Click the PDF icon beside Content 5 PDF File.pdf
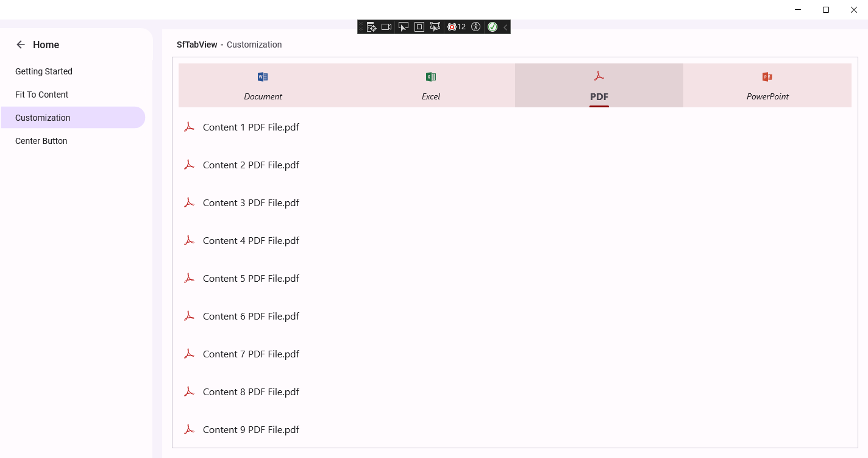Viewport: 868px width, 458px height. pos(190,278)
